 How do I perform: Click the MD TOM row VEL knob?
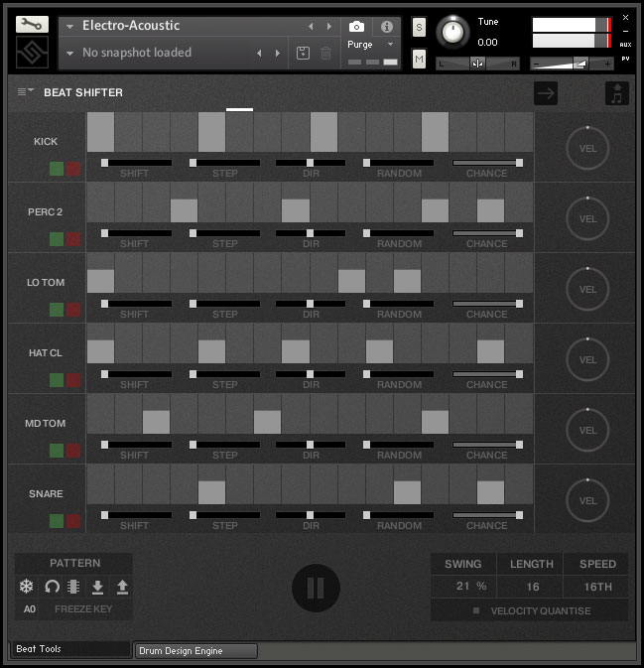(587, 431)
